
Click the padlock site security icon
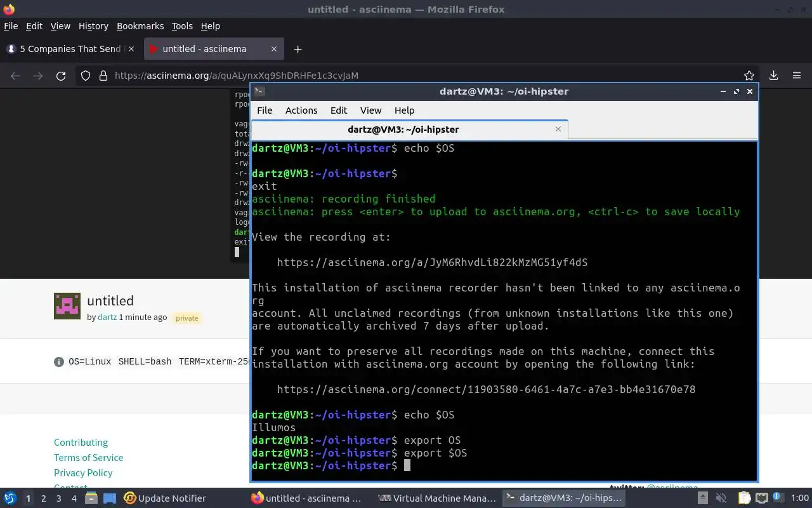(103, 76)
